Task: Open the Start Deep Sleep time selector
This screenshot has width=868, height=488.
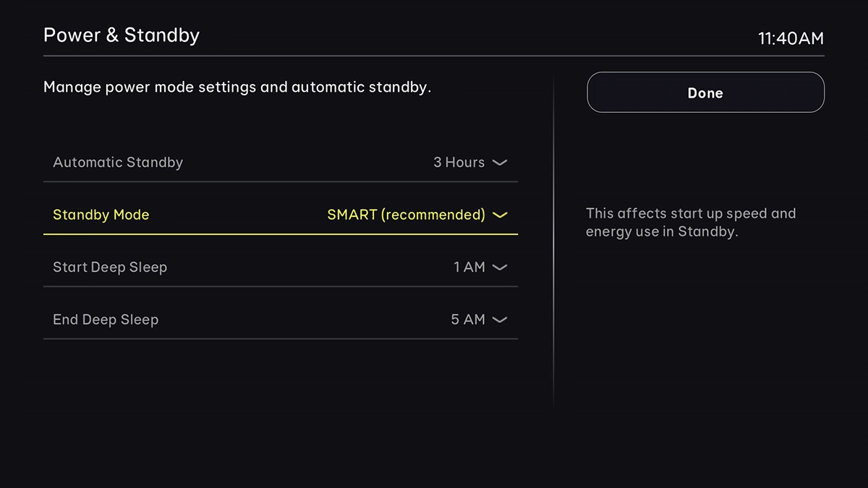Action: pos(499,267)
